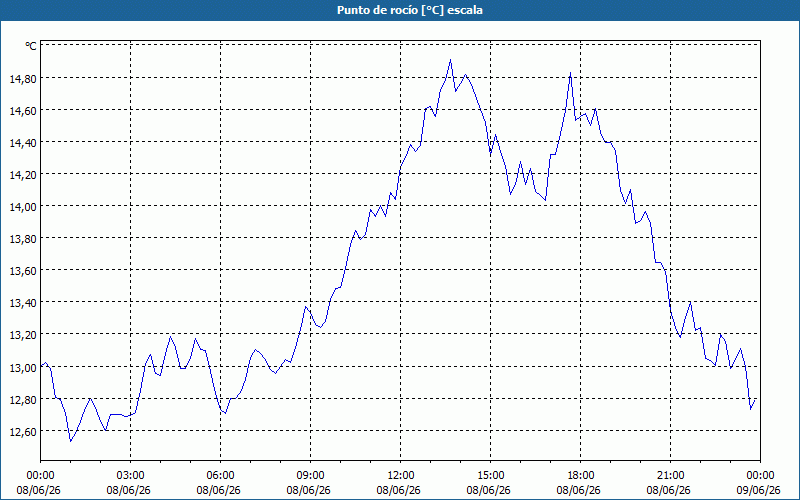Click the 03:00 time label
This screenshot has height=500, width=800.
click(130, 476)
